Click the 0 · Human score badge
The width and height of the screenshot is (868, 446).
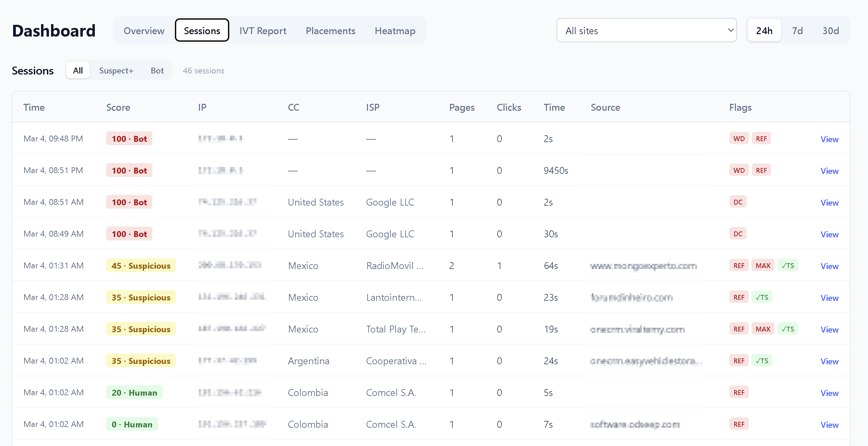point(132,424)
